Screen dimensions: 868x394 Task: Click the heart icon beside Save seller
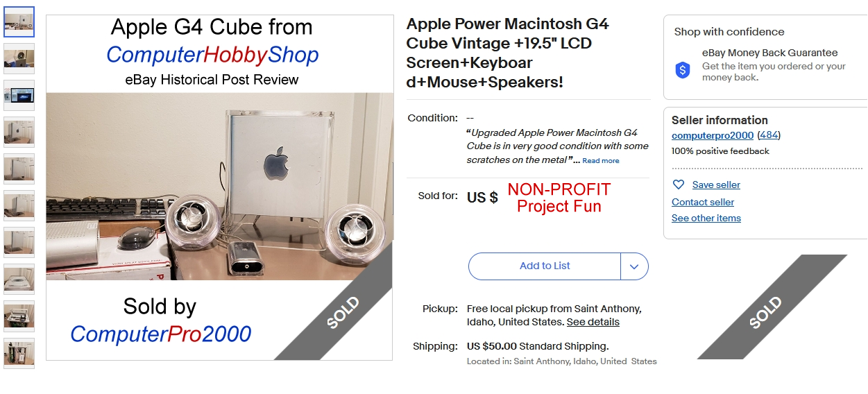point(679,185)
